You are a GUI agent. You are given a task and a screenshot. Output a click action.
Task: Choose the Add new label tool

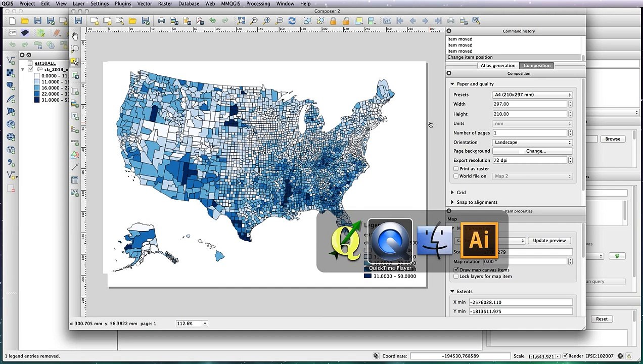pos(75,116)
